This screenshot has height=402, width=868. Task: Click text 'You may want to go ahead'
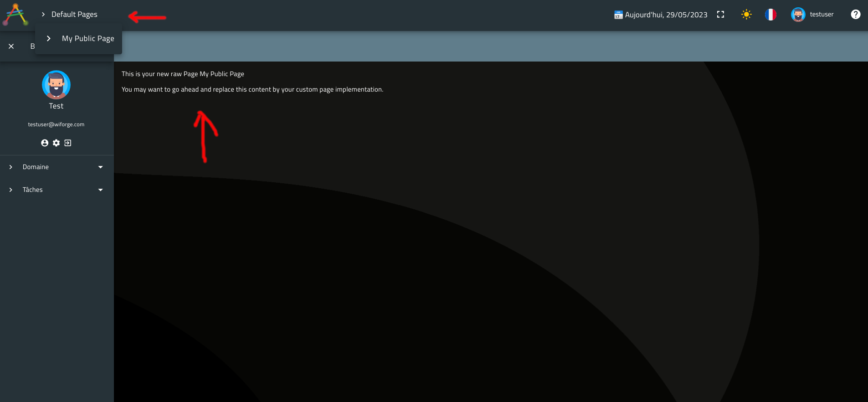[x=160, y=89]
